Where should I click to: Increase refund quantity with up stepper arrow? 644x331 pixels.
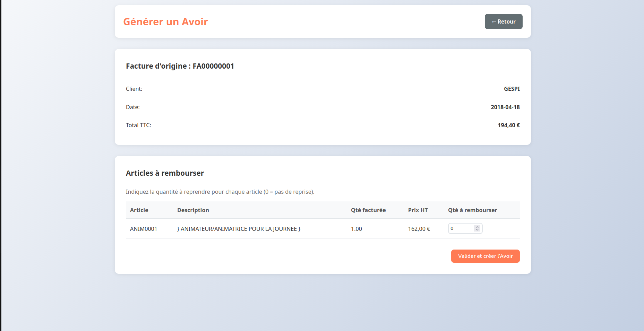(477, 227)
